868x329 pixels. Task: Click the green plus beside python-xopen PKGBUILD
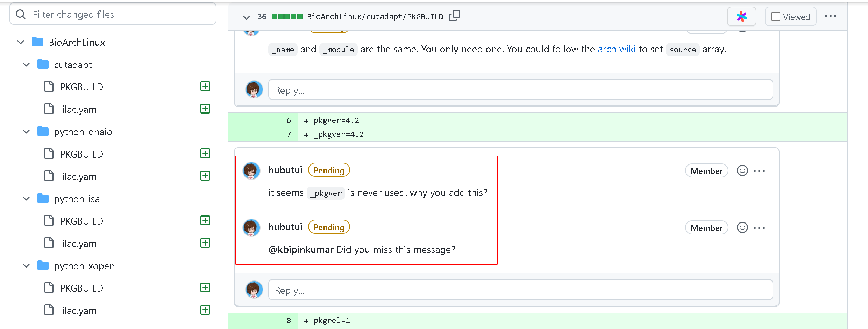[x=205, y=287]
